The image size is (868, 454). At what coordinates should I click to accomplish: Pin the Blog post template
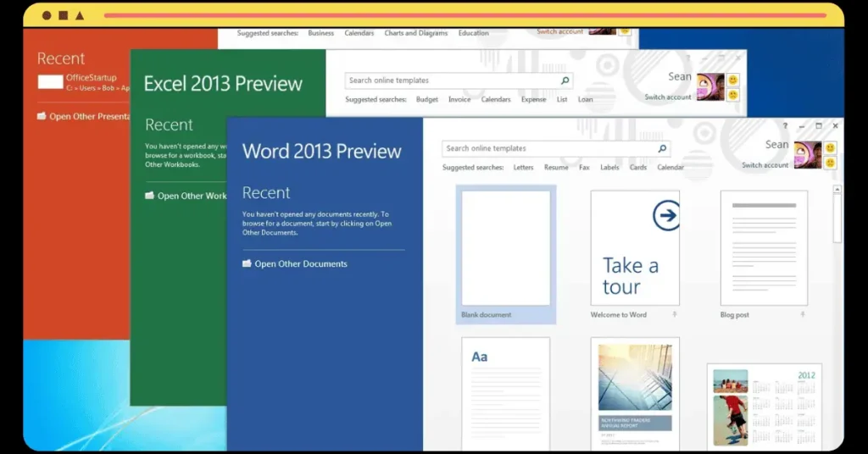click(803, 314)
